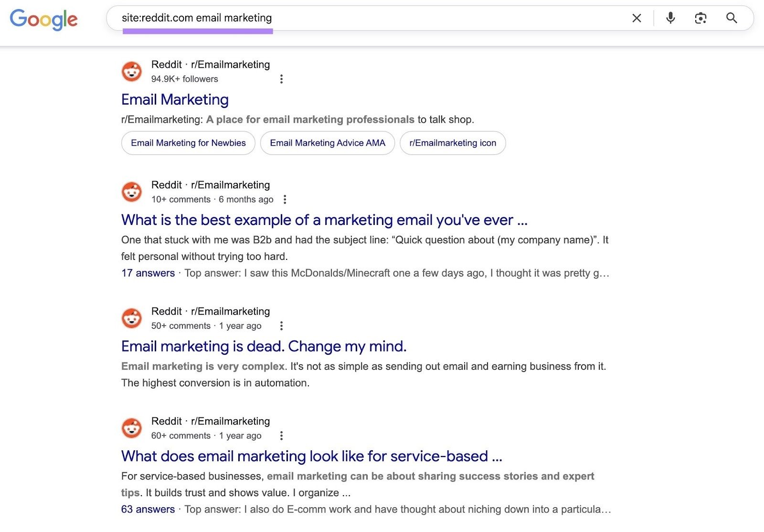
Task: Click the '63 answers' link
Action: 148,510
